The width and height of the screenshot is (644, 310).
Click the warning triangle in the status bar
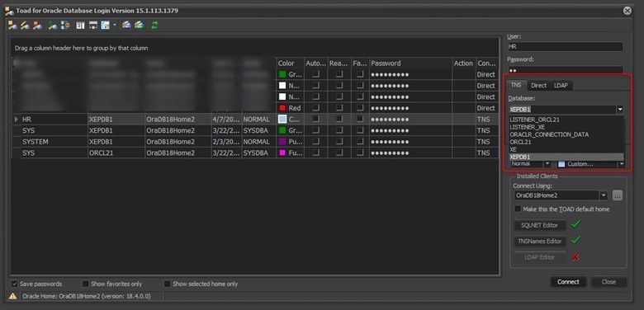click(x=13, y=296)
